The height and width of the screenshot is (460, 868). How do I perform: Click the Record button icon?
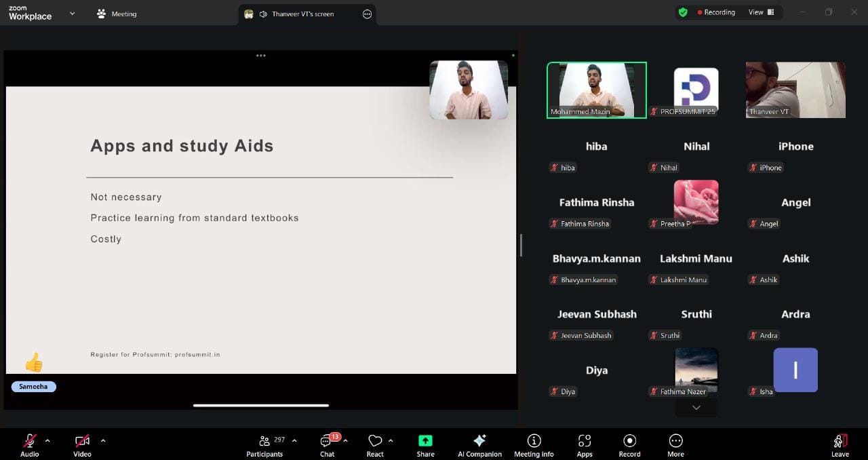tap(629, 441)
